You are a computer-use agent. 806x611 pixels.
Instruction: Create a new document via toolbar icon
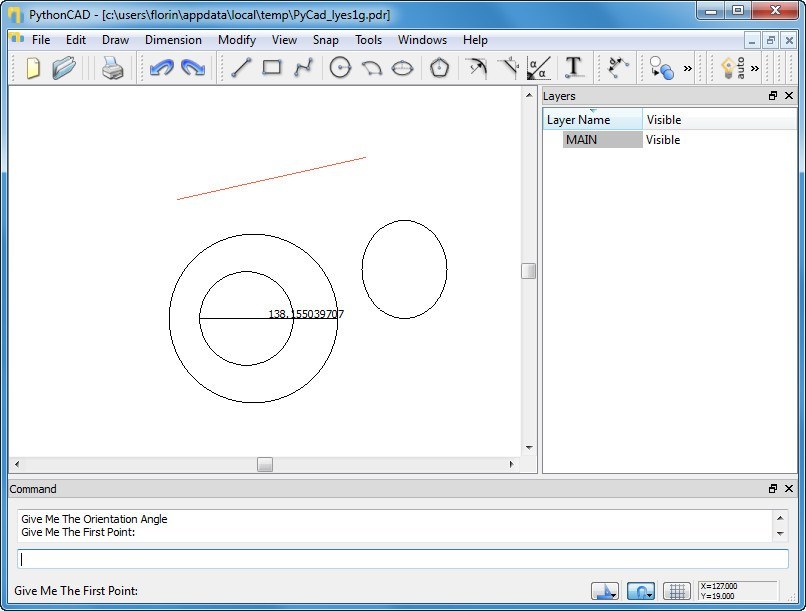tap(32, 68)
